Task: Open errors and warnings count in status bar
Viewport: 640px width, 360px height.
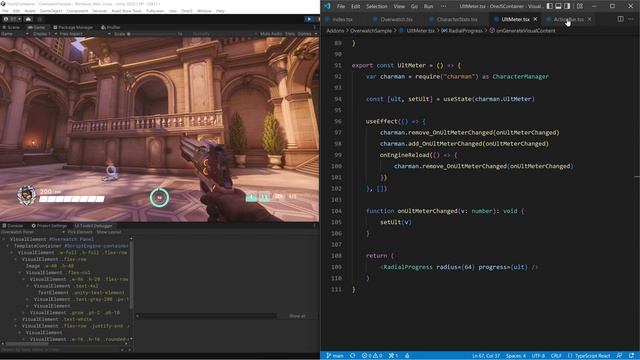Action: [372, 356]
